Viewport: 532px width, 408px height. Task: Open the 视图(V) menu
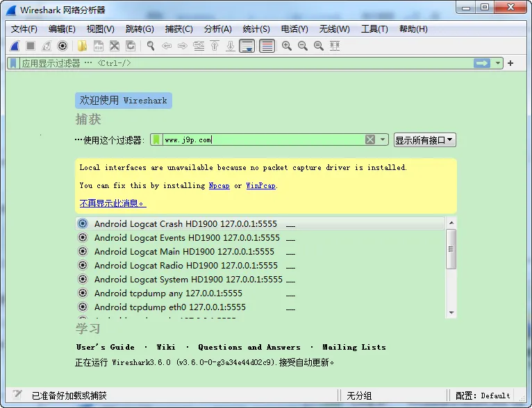(101, 29)
